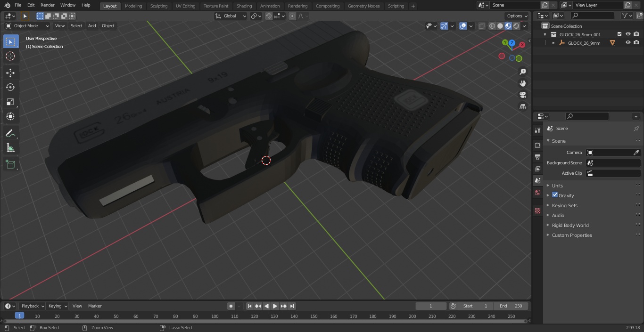Select the Add Cube tool

pos(10,164)
